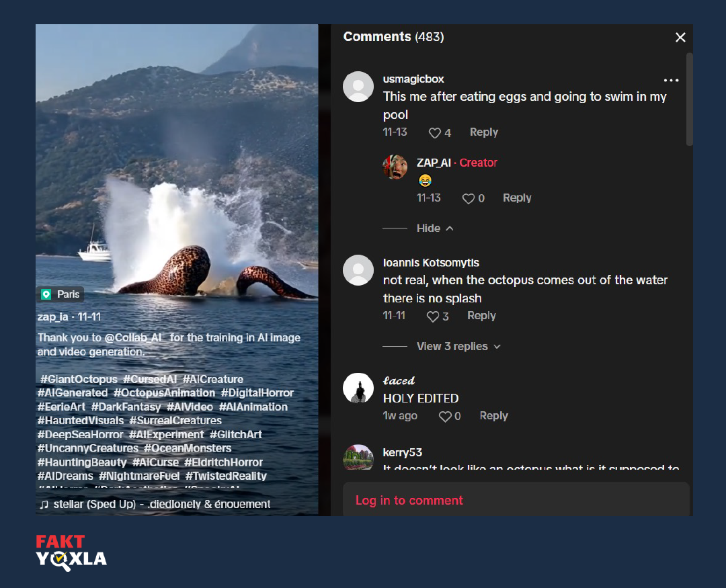Image resolution: width=726 pixels, height=588 pixels.
Task: Open laced user's profile avatar
Action: click(x=358, y=388)
